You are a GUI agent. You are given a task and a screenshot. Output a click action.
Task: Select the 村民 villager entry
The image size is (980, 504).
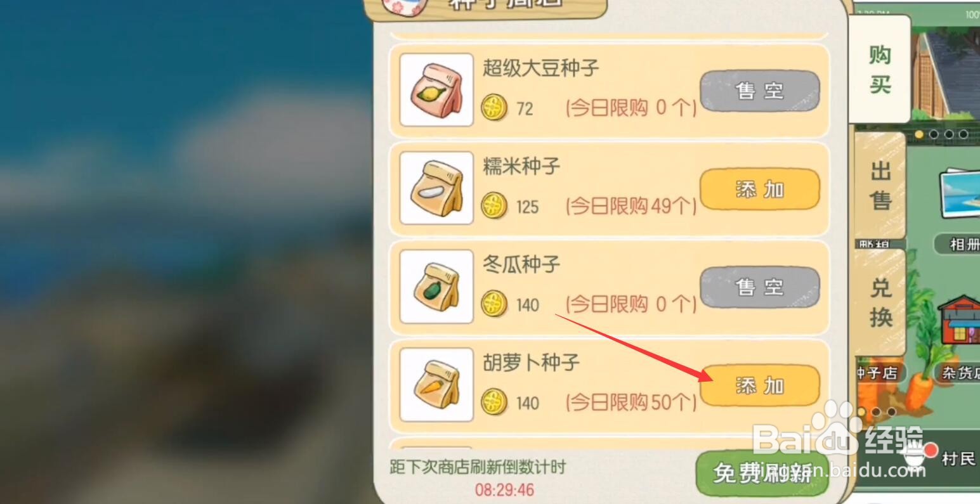958,459
